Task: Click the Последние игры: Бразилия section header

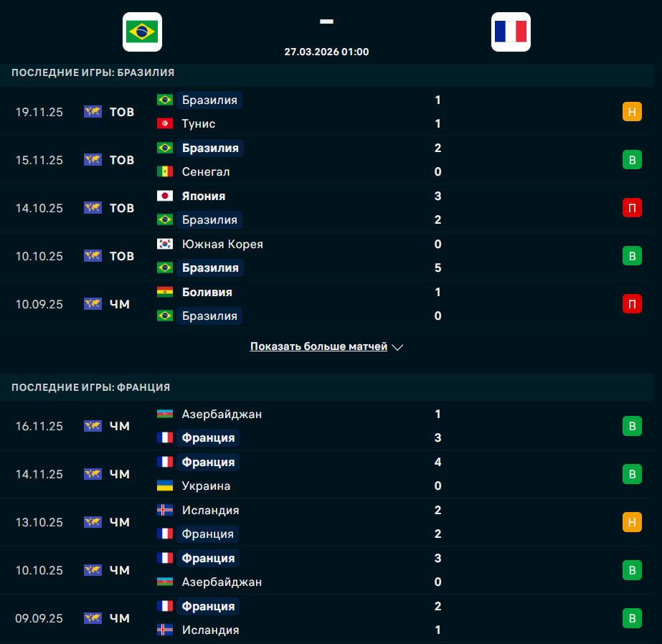Action: 93,72
